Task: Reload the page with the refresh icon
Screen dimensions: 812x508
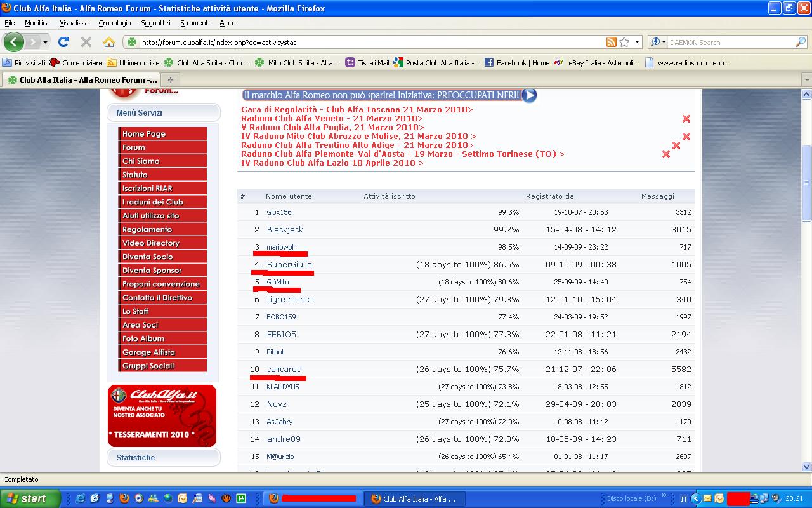Action: pos(63,43)
